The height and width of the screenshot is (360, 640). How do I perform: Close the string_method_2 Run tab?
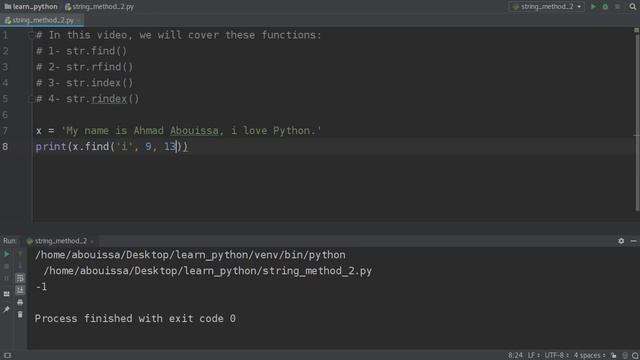pos(92,241)
